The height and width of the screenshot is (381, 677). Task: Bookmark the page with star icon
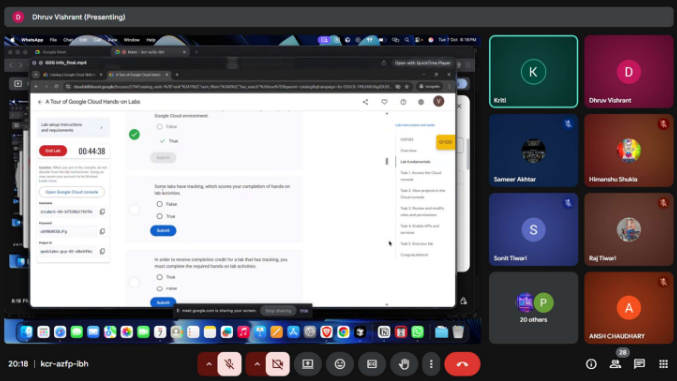pyautogui.click(x=407, y=87)
